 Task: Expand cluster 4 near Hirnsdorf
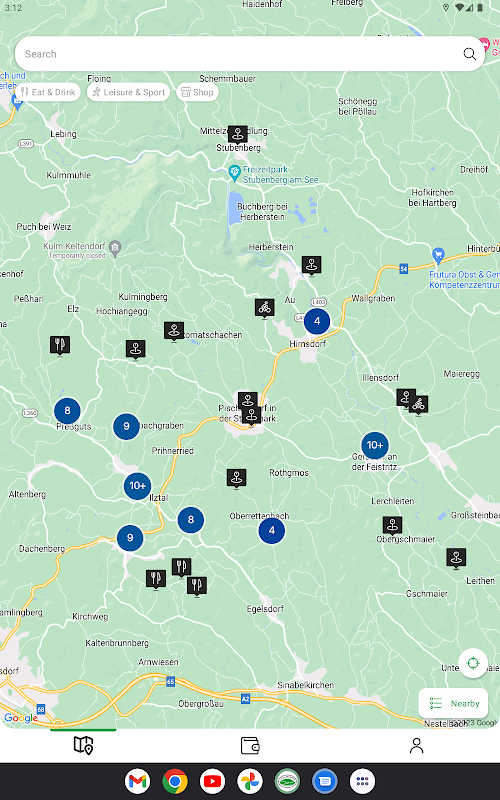click(317, 321)
